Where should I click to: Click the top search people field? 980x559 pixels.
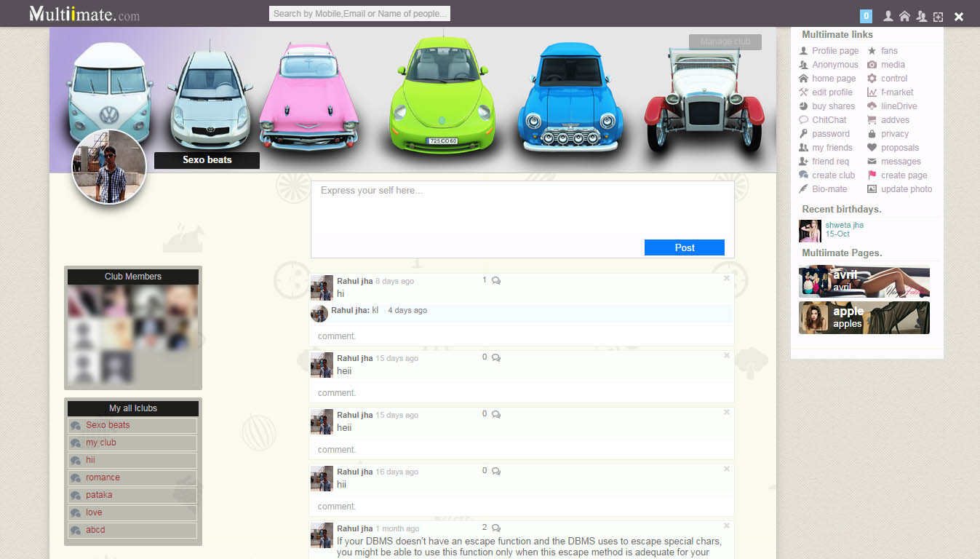(x=359, y=14)
